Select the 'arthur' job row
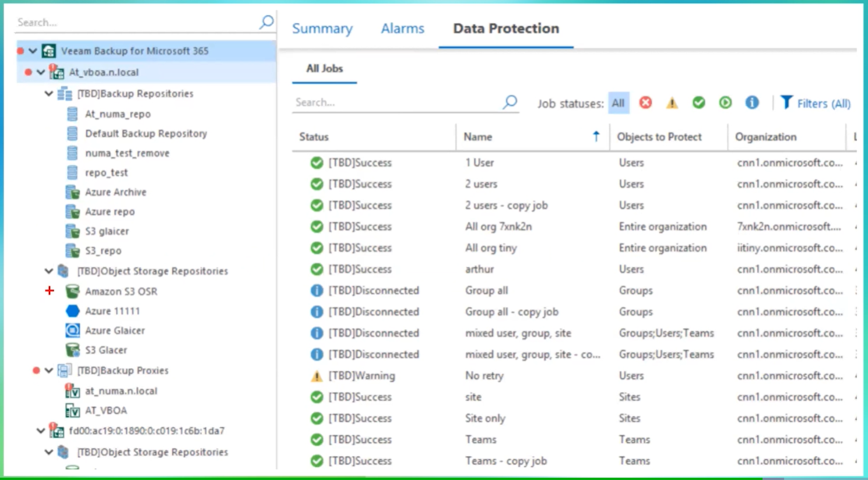The image size is (868, 480). (x=574, y=269)
